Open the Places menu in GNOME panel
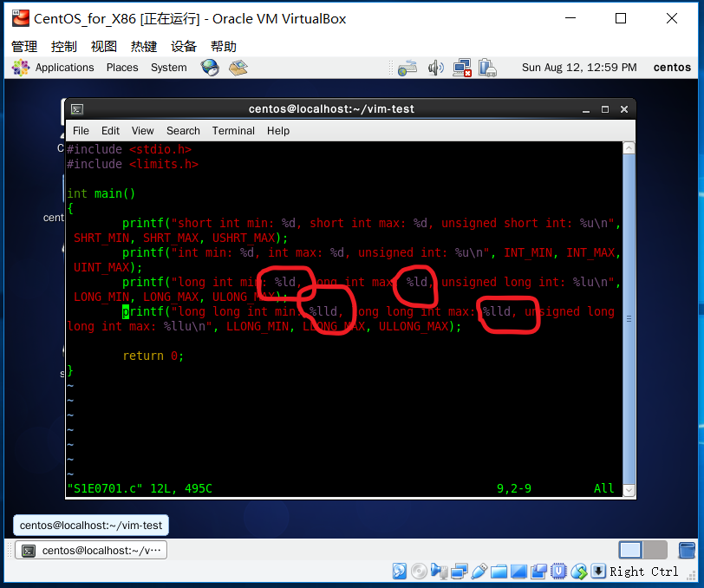Screen dimensions: 704x588 pyautogui.click(x=122, y=68)
